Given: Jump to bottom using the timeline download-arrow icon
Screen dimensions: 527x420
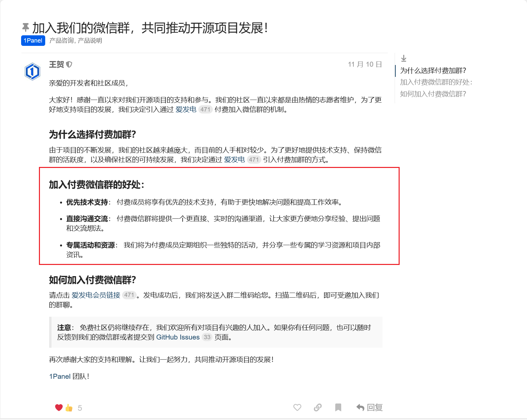Looking at the screenshot, I should [x=404, y=58].
